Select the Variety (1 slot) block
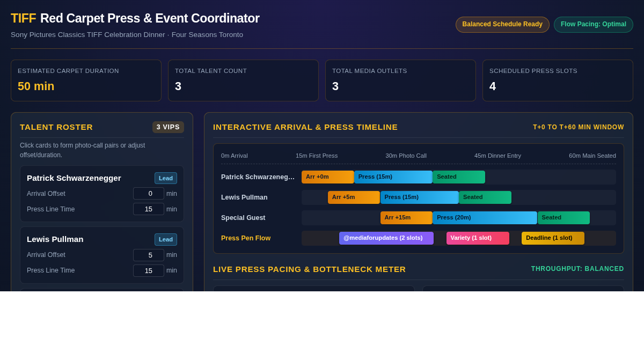 [x=478, y=238]
